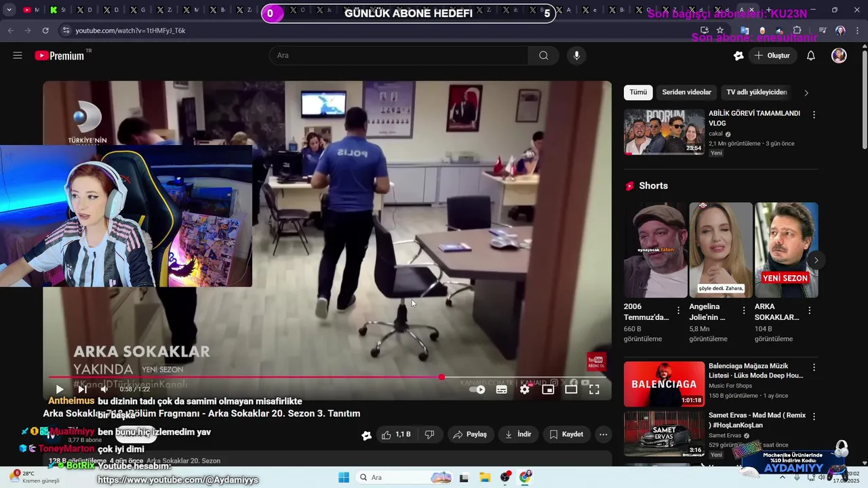868x488 pixels.
Task: Close the active browser tab
Action: click(x=751, y=9)
